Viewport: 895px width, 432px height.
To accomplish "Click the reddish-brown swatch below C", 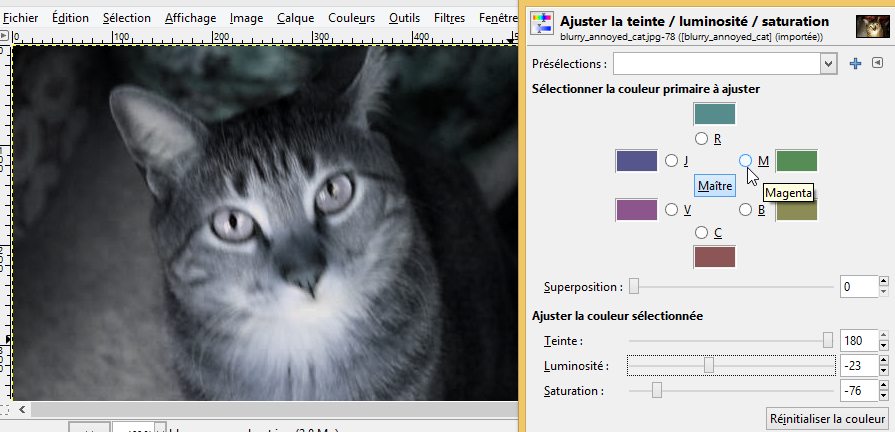I will 715,257.
